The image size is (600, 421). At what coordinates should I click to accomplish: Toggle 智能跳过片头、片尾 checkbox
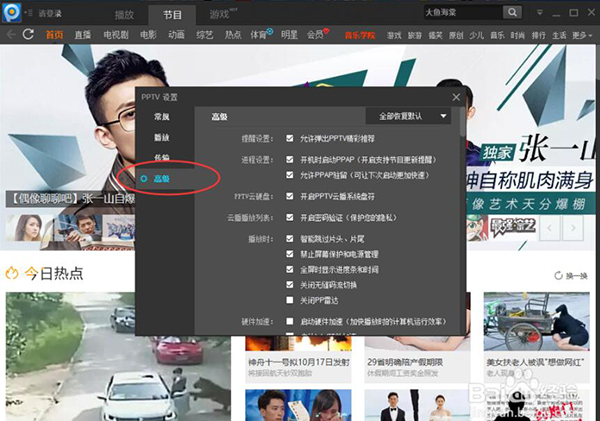pos(290,241)
